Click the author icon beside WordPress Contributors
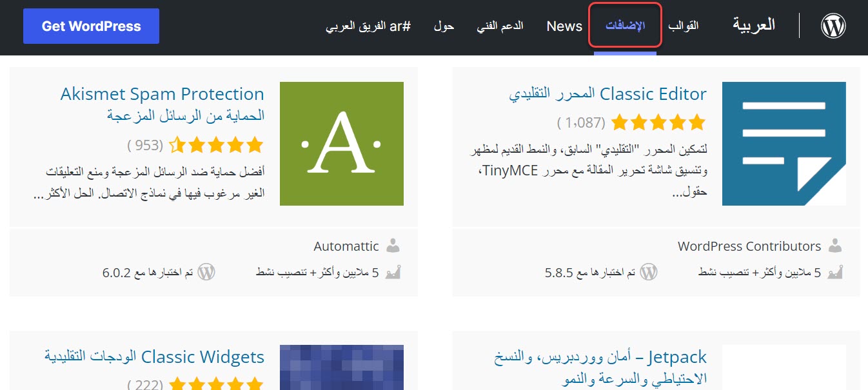This screenshot has height=390, width=868. point(835,246)
